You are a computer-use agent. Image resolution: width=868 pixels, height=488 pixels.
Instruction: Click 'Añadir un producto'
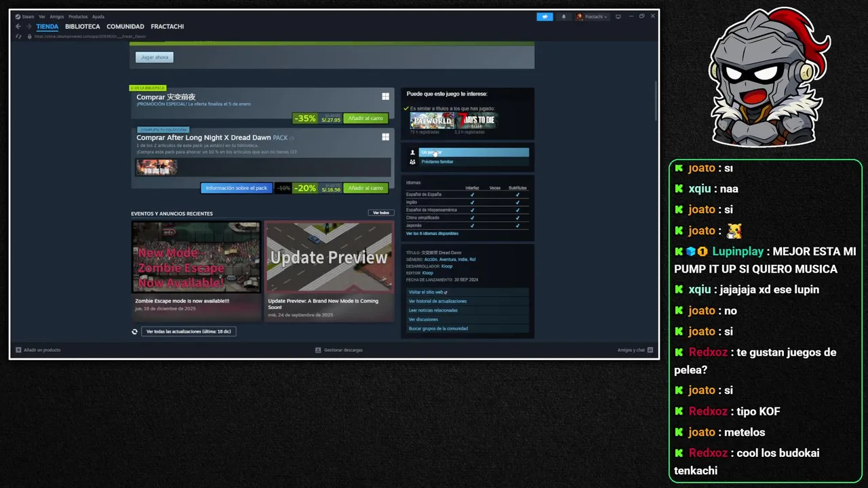point(42,350)
